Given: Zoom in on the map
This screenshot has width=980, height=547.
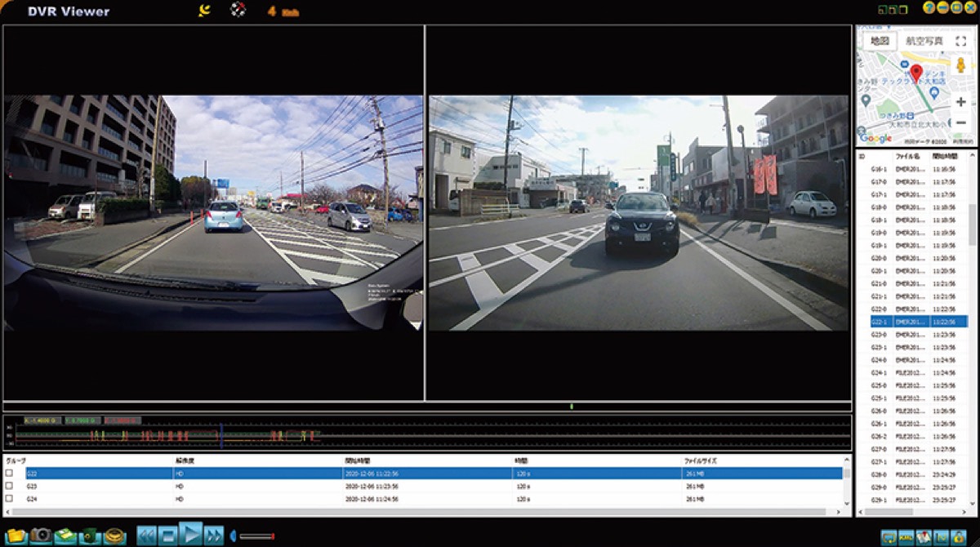Looking at the screenshot, I should (960, 102).
